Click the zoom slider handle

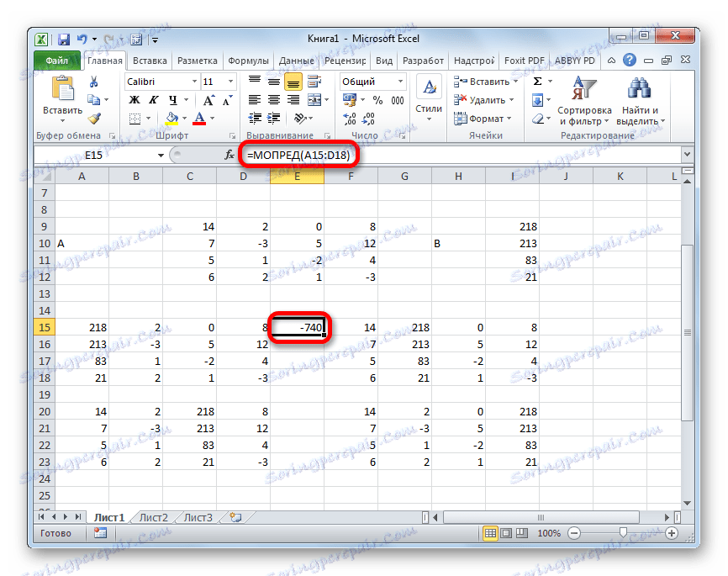(623, 533)
